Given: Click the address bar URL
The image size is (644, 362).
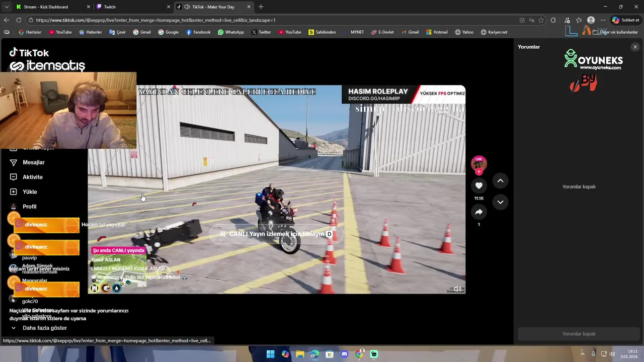Looking at the screenshot, I should point(155,20).
